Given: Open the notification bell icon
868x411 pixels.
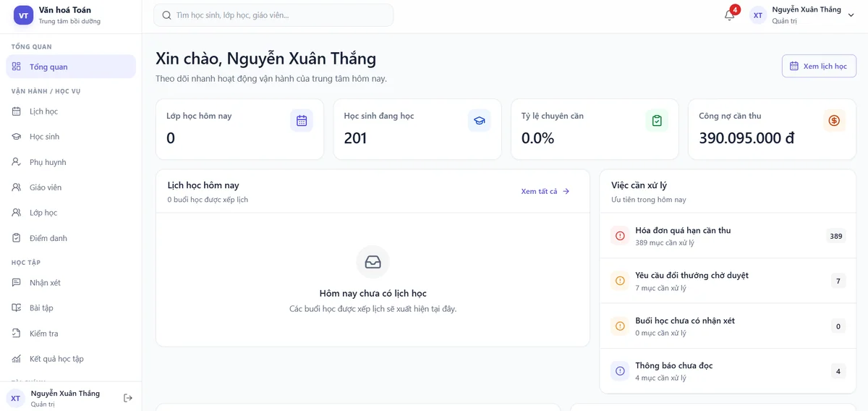Looking at the screenshot, I should [729, 15].
